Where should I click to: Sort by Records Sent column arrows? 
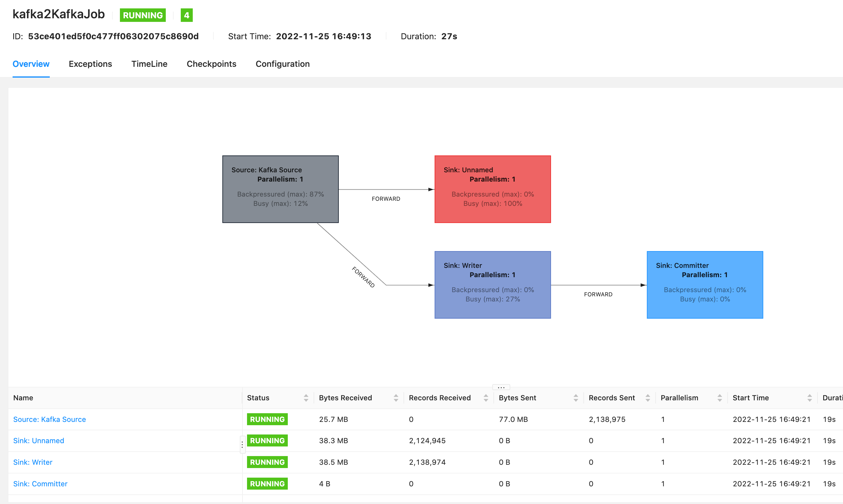648,398
